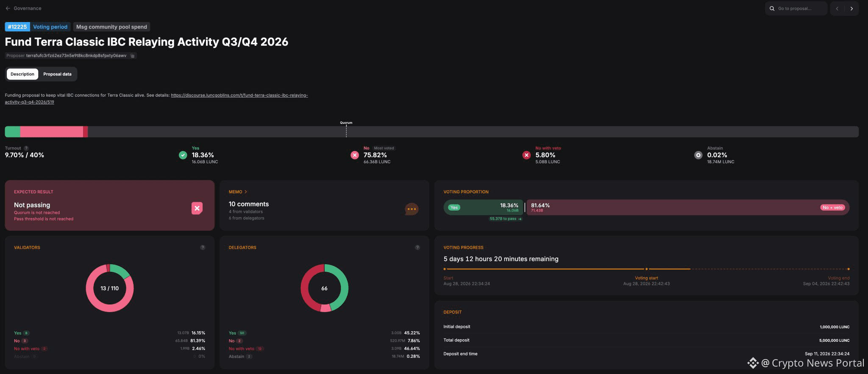
Task: Click the Voting end timeline dot
Action: click(x=848, y=269)
